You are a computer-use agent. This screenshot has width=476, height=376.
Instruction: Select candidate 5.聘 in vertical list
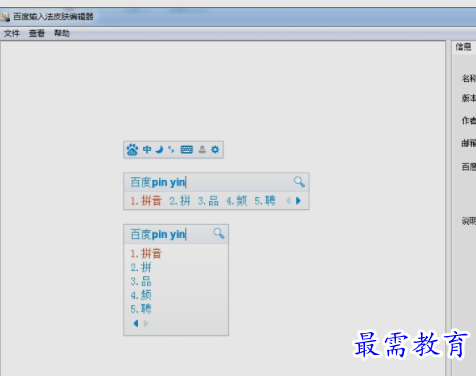click(x=141, y=309)
